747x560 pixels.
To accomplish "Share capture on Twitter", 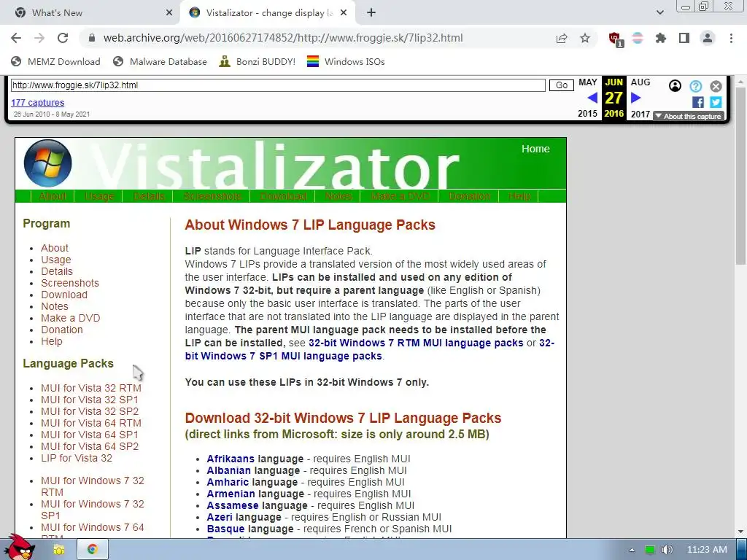I will [x=716, y=102].
